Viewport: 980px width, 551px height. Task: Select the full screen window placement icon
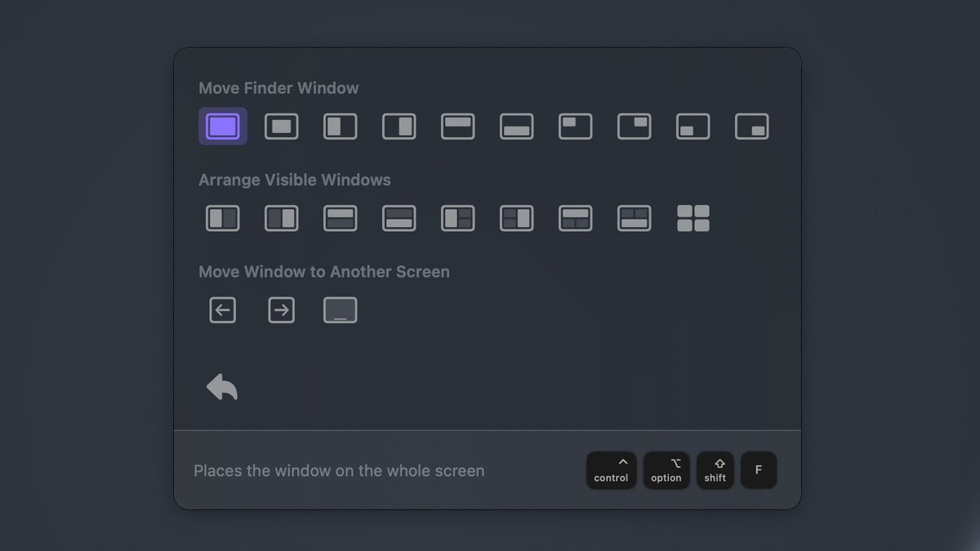click(x=222, y=126)
